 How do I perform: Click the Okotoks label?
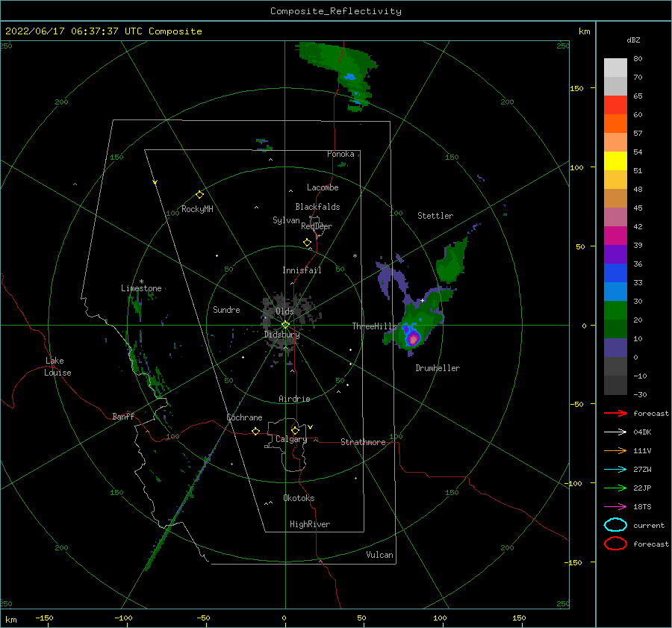299,498
